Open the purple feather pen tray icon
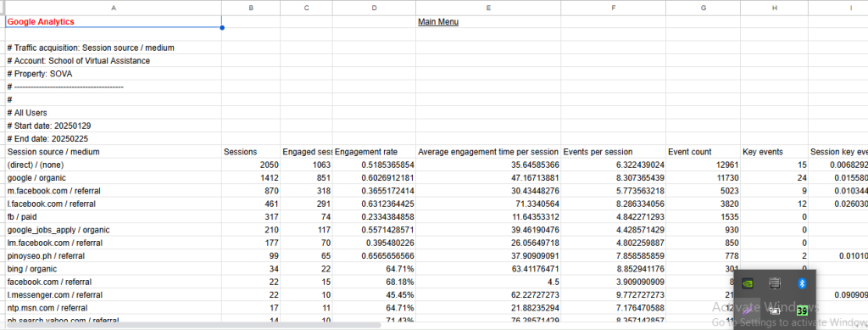868x330 pixels. (748, 310)
